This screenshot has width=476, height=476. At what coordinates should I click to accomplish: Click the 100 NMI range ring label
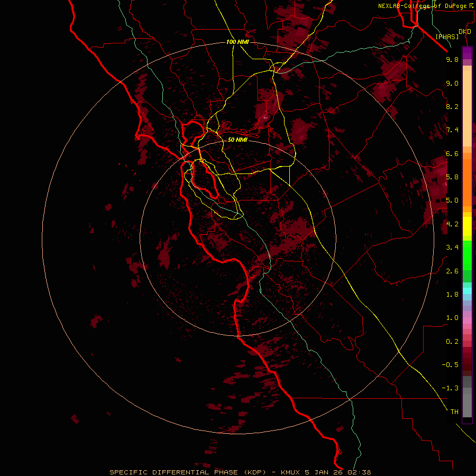237,42
